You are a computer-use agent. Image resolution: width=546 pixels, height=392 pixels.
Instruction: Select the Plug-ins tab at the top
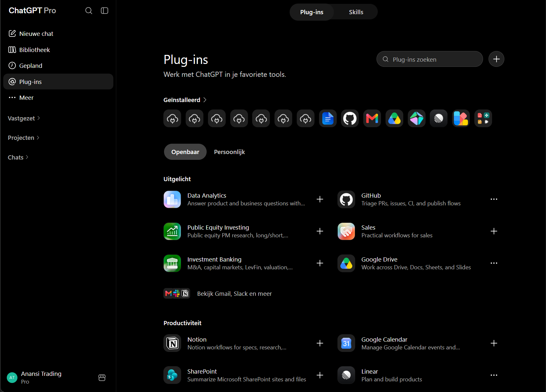(312, 12)
